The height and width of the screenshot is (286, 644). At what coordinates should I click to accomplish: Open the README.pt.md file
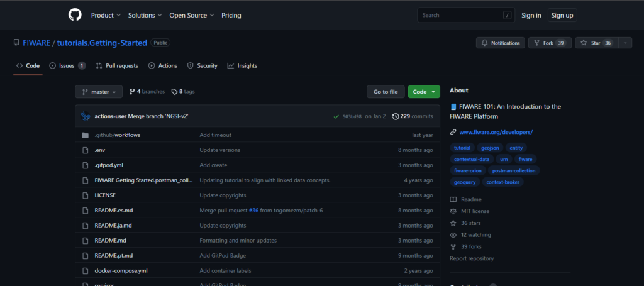[114, 256]
